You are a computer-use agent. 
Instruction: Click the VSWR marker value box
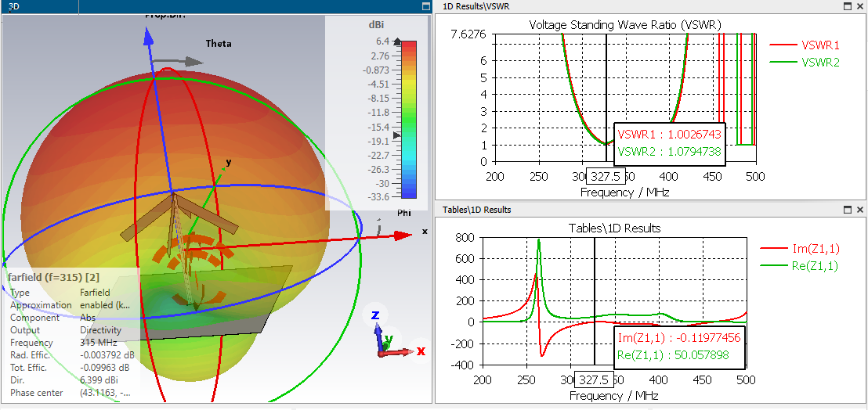click(670, 143)
